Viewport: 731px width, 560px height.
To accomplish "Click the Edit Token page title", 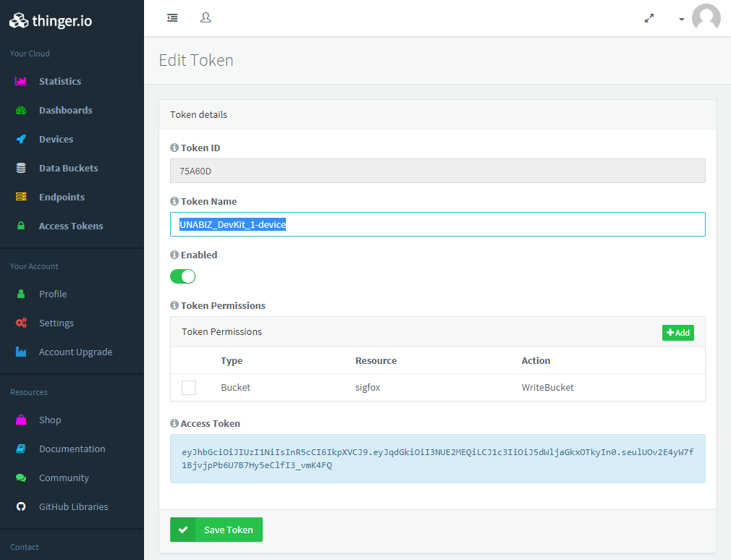I will 196,60.
